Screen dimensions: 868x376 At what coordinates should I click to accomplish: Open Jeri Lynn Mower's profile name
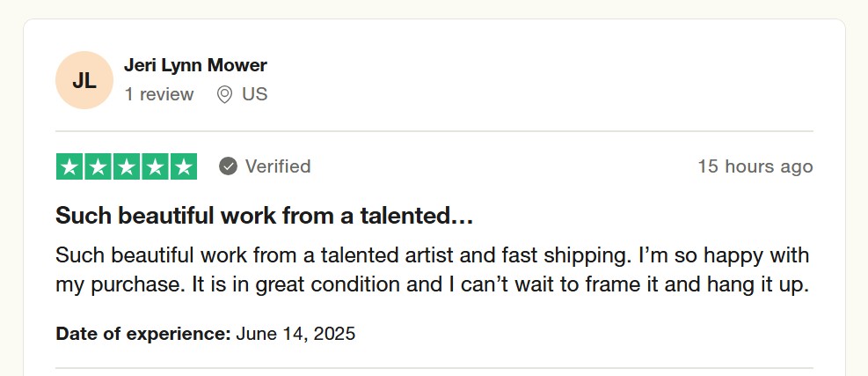click(x=195, y=65)
